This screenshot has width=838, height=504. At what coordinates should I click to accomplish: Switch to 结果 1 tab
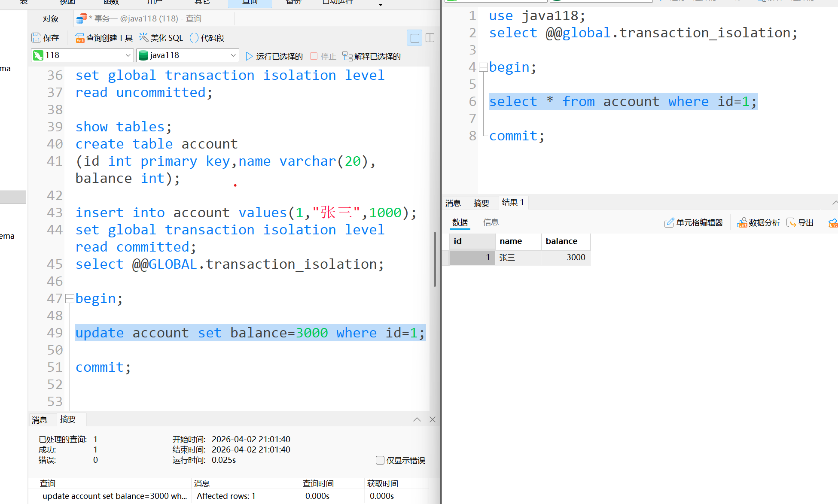[x=512, y=203]
